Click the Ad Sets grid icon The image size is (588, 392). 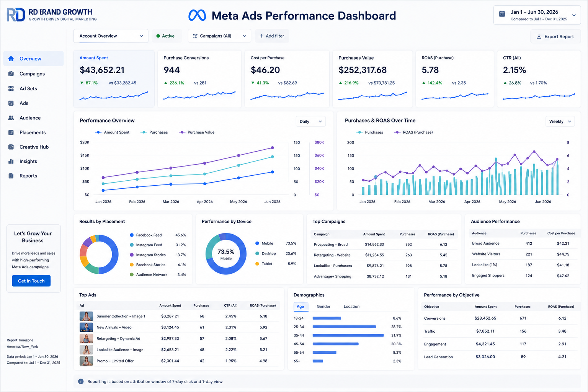pos(11,88)
